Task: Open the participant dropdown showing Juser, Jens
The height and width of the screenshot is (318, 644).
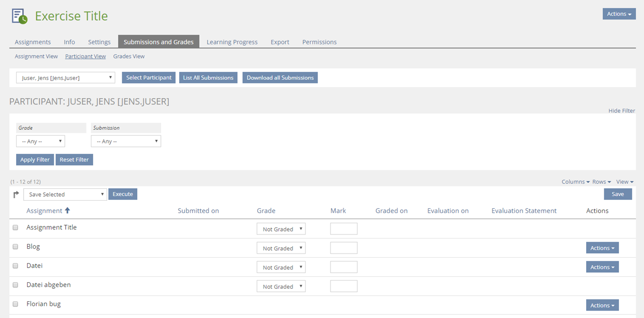Action: coord(65,77)
